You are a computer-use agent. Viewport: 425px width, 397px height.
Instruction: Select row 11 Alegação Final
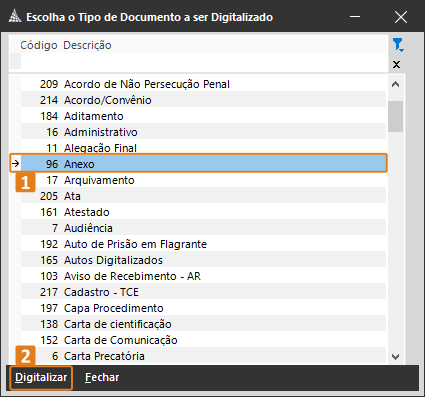[203, 147]
